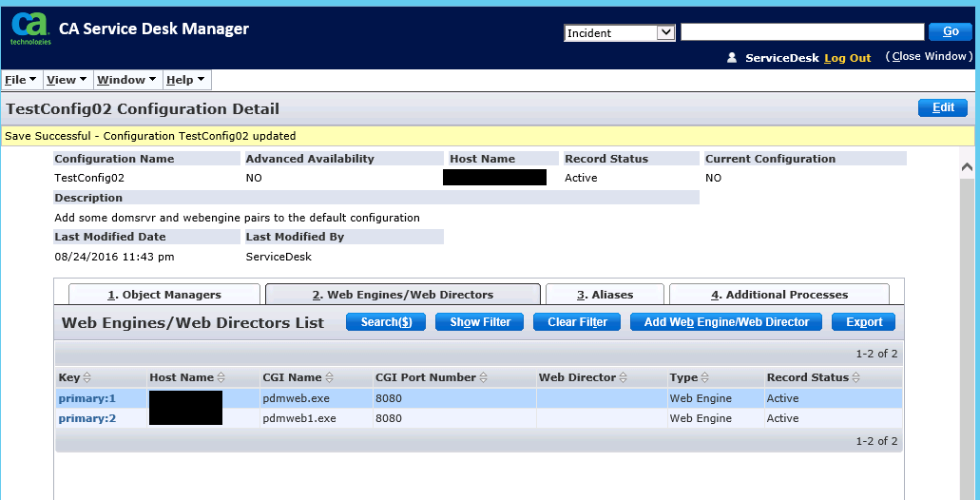Open the File menu
The width and height of the screenshot is (980, 500).
point(21,80)
